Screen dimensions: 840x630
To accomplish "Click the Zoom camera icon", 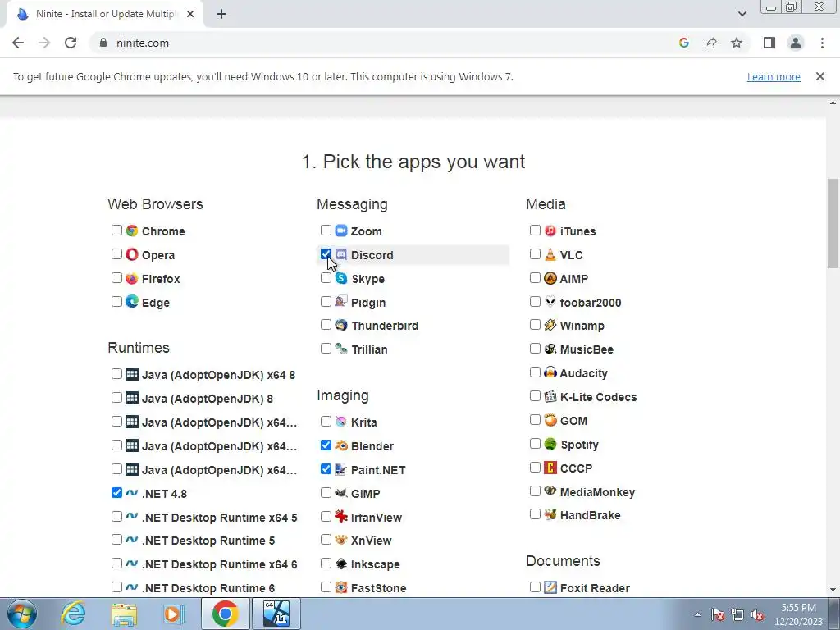I will pyautogui.click(x=341, y=231).
